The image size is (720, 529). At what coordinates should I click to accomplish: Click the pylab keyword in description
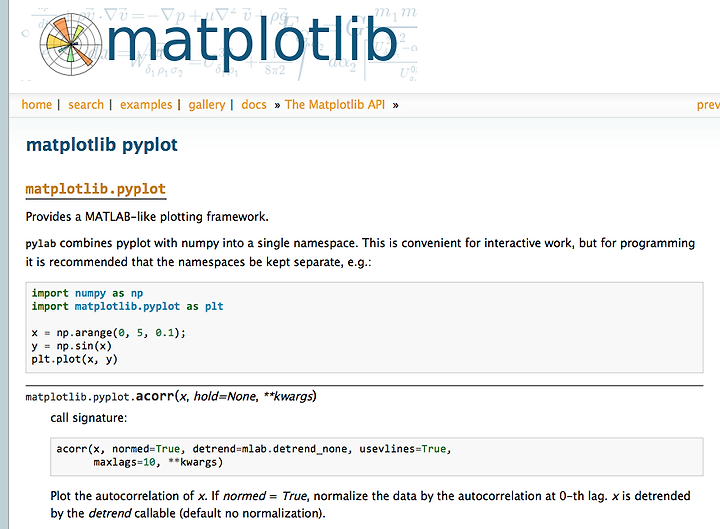click(41, 243)
